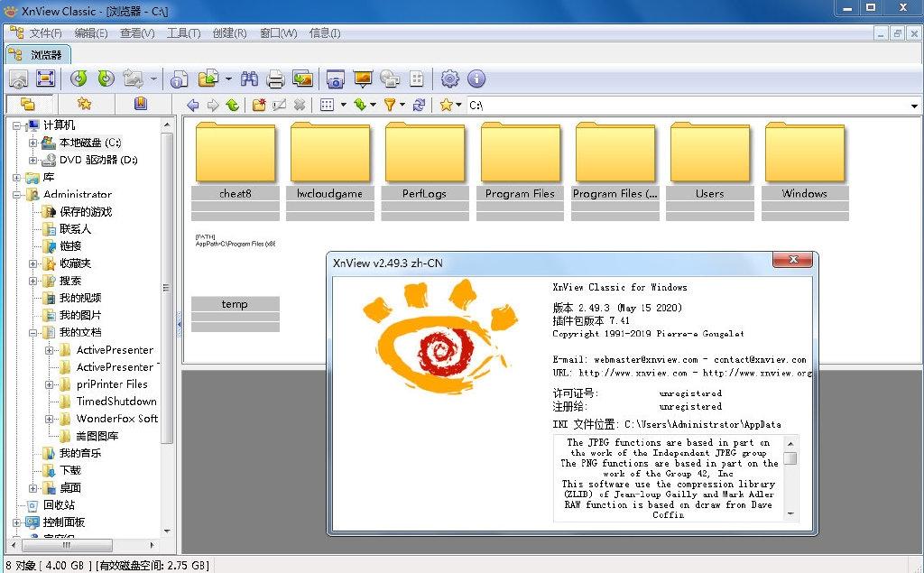Click the blue info about icon
The width and height of the screenshot is (924, 573).
[x=476, y=79]
